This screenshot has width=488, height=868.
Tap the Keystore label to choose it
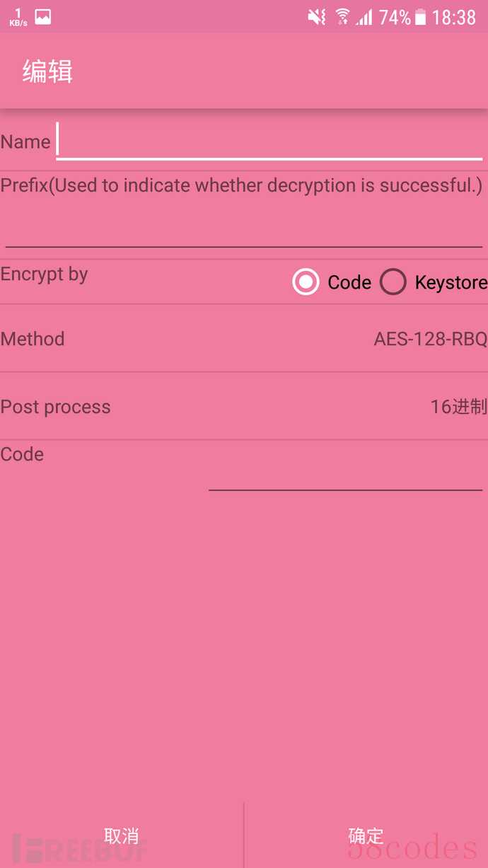coord(451,282)
